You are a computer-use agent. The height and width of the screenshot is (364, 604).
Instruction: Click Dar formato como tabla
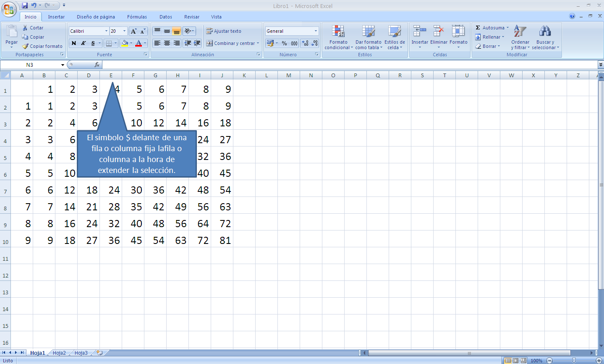point(368,38)
